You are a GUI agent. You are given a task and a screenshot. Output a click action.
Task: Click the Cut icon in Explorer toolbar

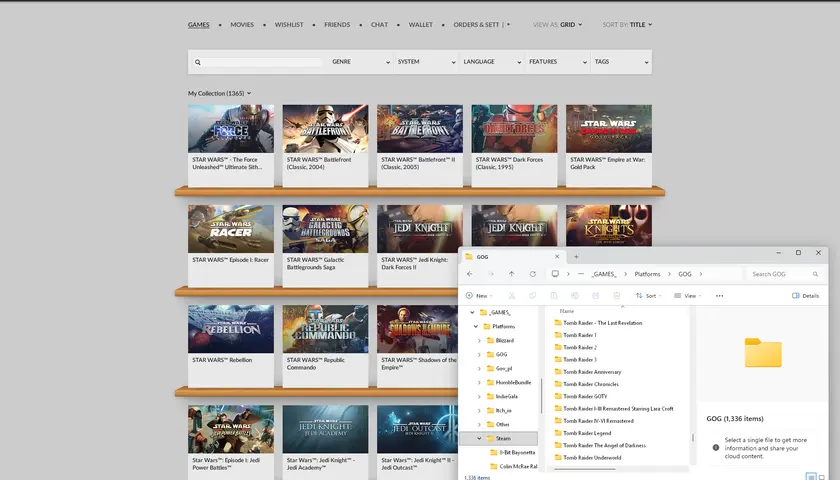[x=512, y=296]
